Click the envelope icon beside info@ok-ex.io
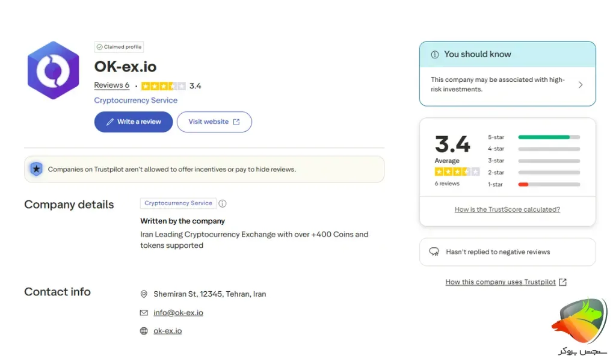Image resolution: width=616 pixels, height=364 pixels. [144, 312]
